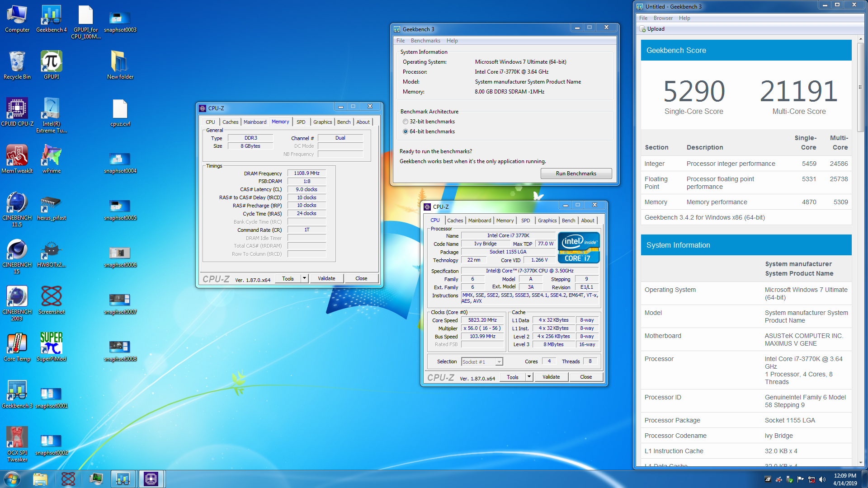Open Bench tab in the lower CPU-Z window

pyautogui.click(x=568, y=221)
